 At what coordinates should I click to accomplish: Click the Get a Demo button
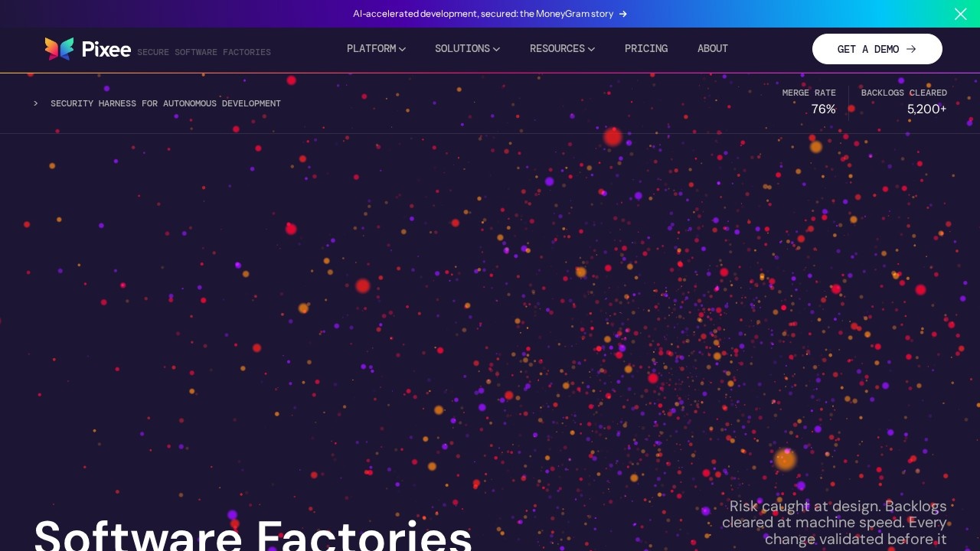(877, 49)
